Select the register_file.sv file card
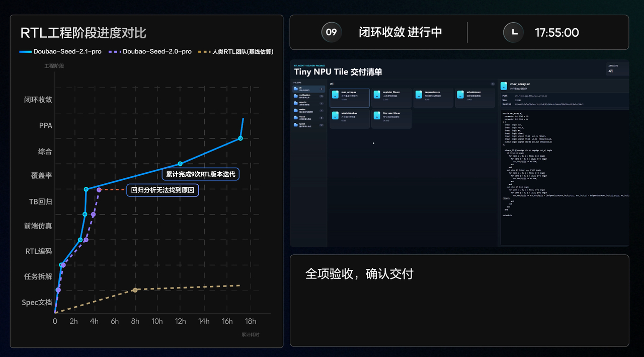 point(391,98)
